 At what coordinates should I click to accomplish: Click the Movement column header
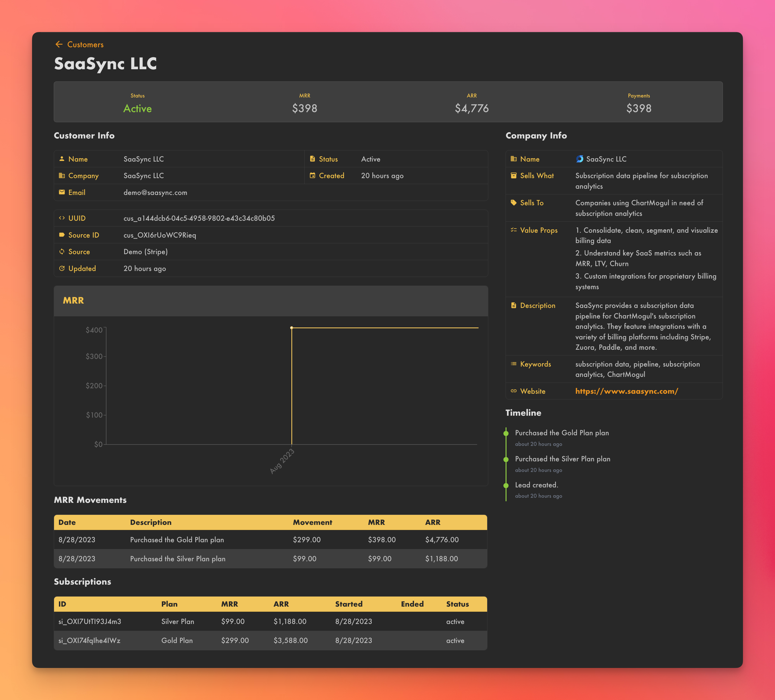(x=312, y=522)
